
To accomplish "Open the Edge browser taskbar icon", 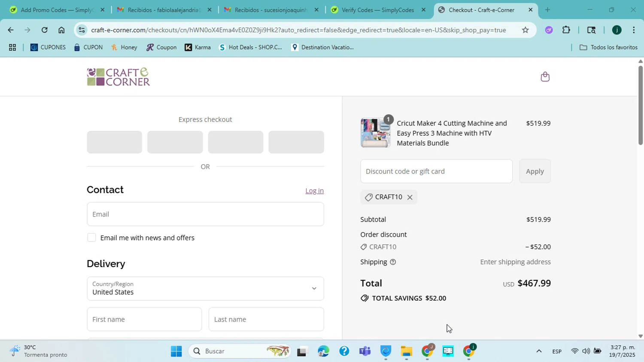I will pyautogui.click(x=323, y=351).
